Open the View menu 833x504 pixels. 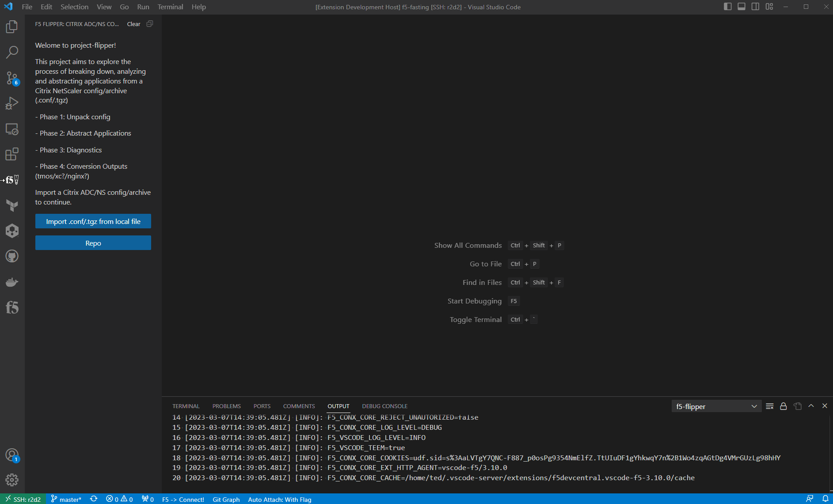coord(104,7)
